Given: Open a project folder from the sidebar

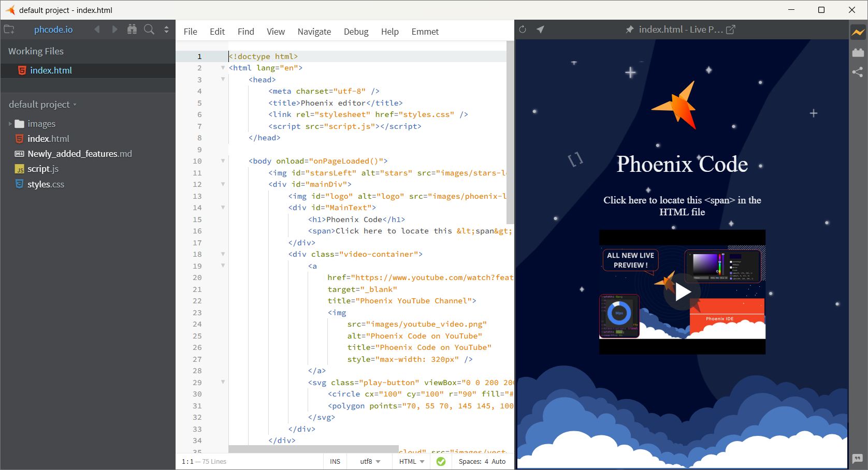Looking at the screenshot, I should [x=9, y=30].
